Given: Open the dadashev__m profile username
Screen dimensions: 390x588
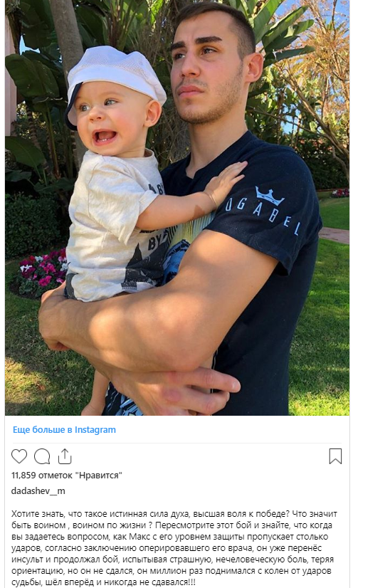Looking at the screenshot, I should pos(38,490).
